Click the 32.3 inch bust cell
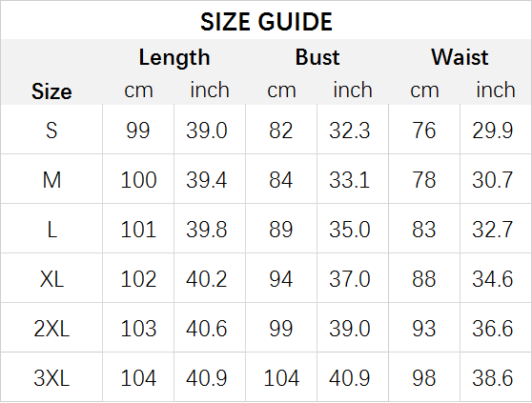 click(x=350, y=131)
